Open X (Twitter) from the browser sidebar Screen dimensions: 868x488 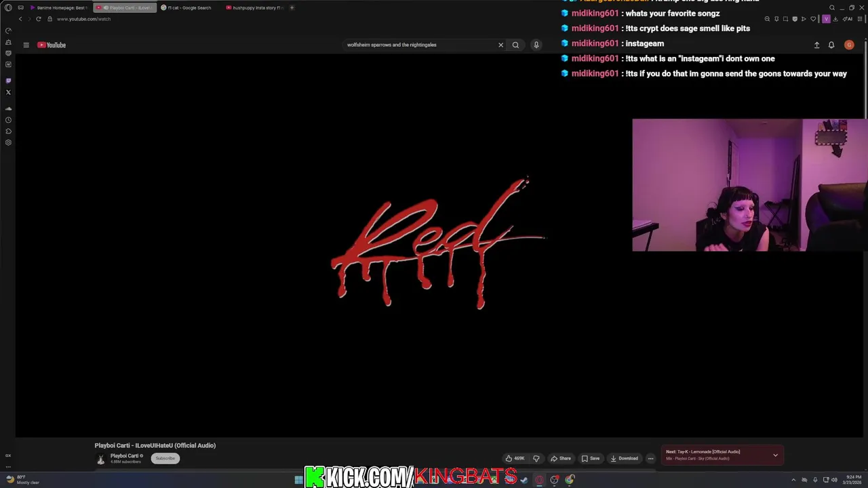tap(8, 92)
